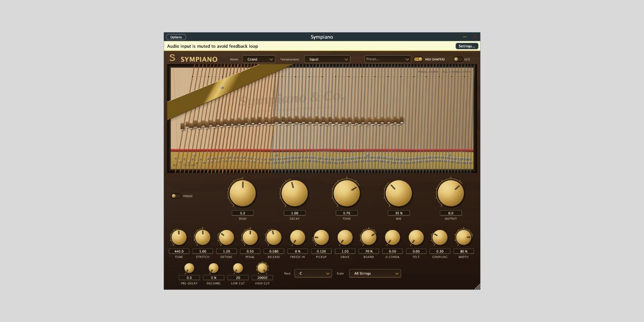Click the Output value field 0.0

coord(450,213)
